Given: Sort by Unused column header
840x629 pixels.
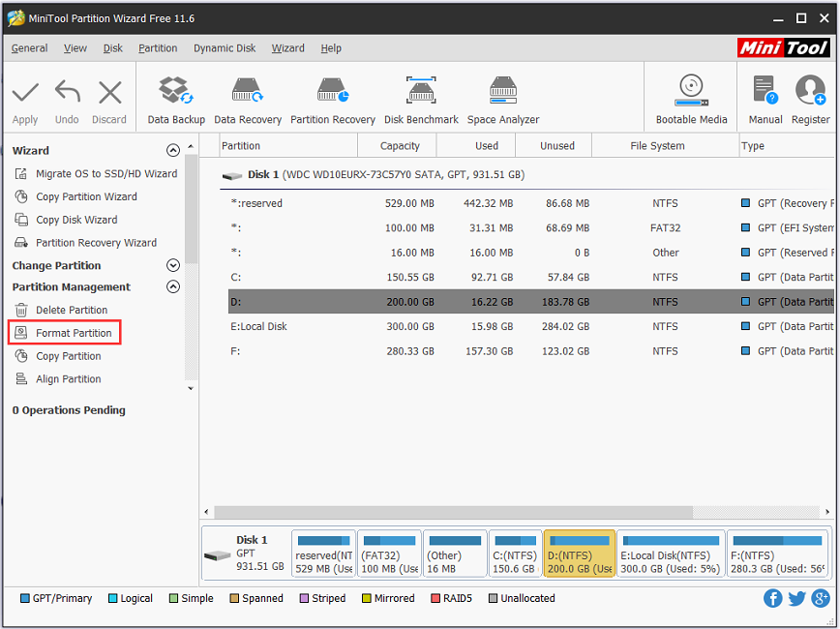Looking at the screenshot, I should (x=554, y=146).
